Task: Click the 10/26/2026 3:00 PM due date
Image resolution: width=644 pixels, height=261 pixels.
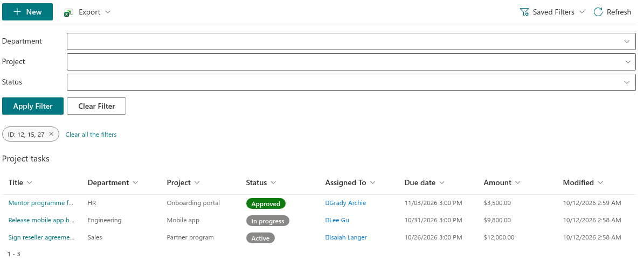Action: pos(433,237)
